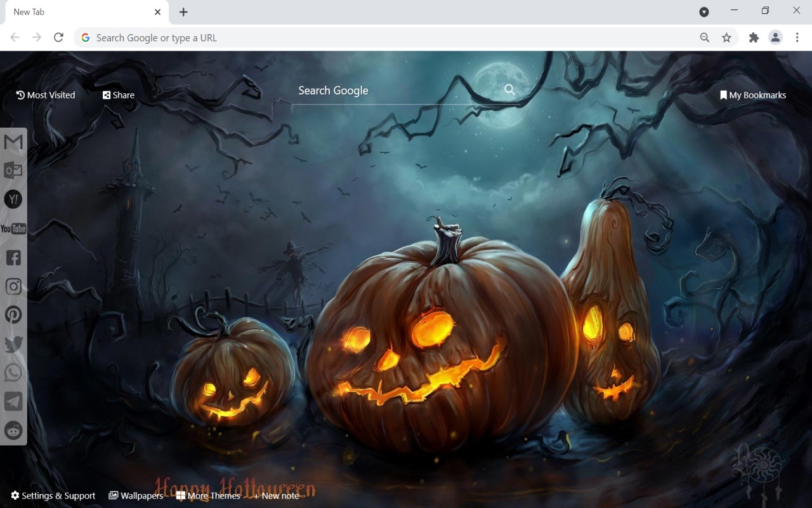This screenshot has width=812, height=508.
Task: Open Chrome three-dot menu
Action: (x=797, y=37)
